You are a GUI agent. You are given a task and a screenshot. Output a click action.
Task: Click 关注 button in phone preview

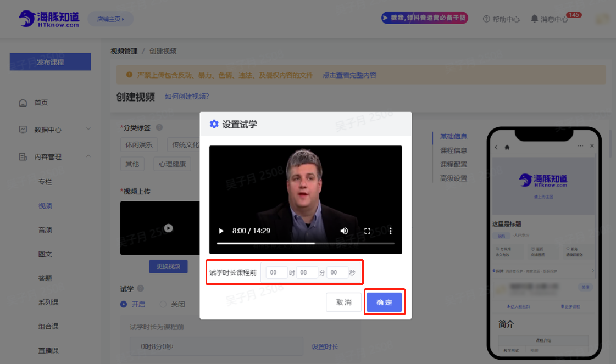[585, 288]
